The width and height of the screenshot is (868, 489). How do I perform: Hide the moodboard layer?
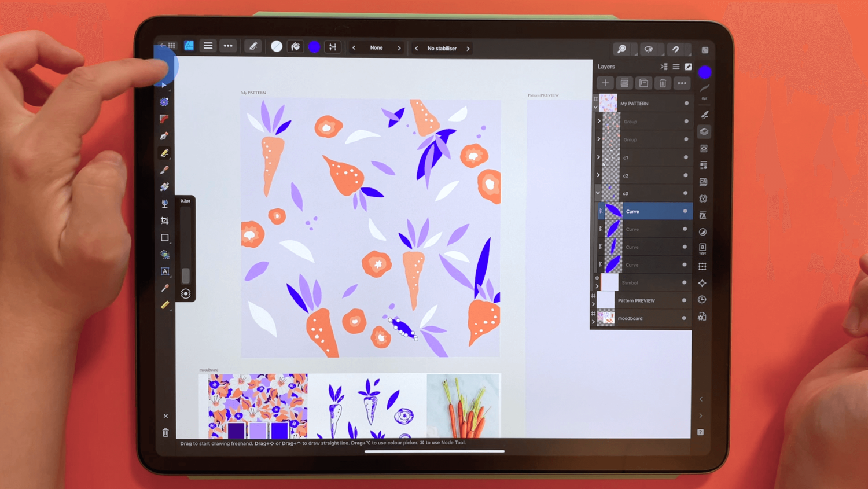click(684, 318)
